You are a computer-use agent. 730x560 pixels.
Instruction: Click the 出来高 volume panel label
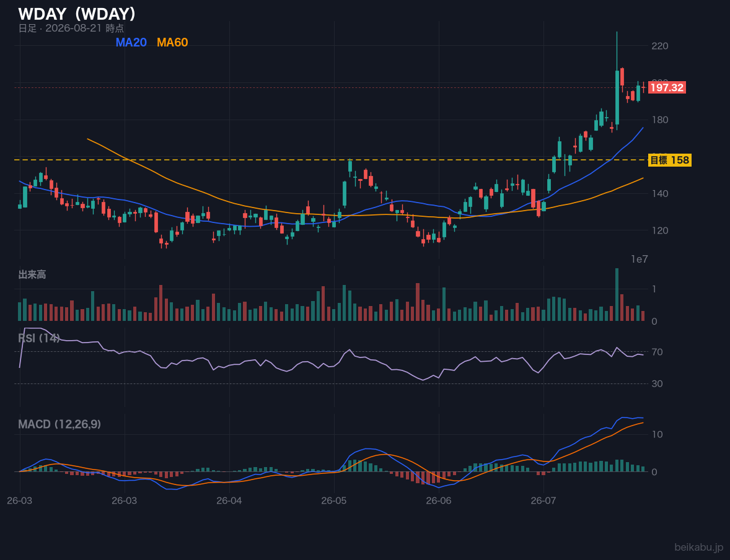click(x=32, y=274)
